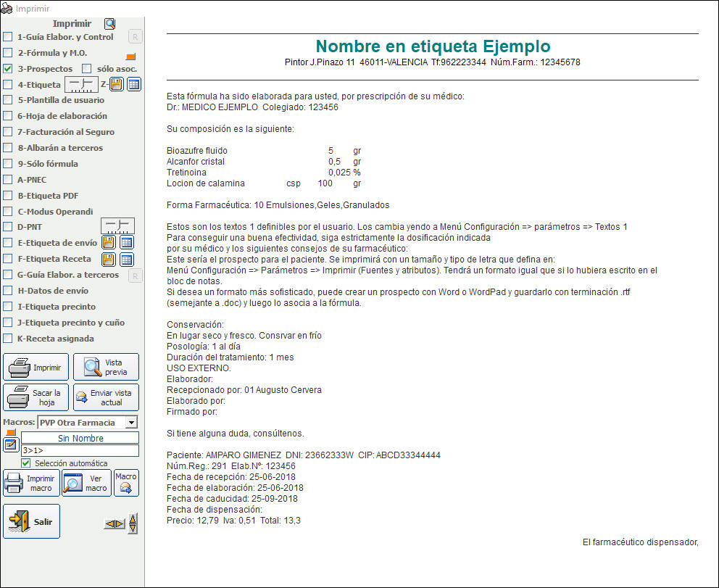Screen dimensions: 719x588
Task: Click the horizontal width arrows icon
Action: [115, 523]
